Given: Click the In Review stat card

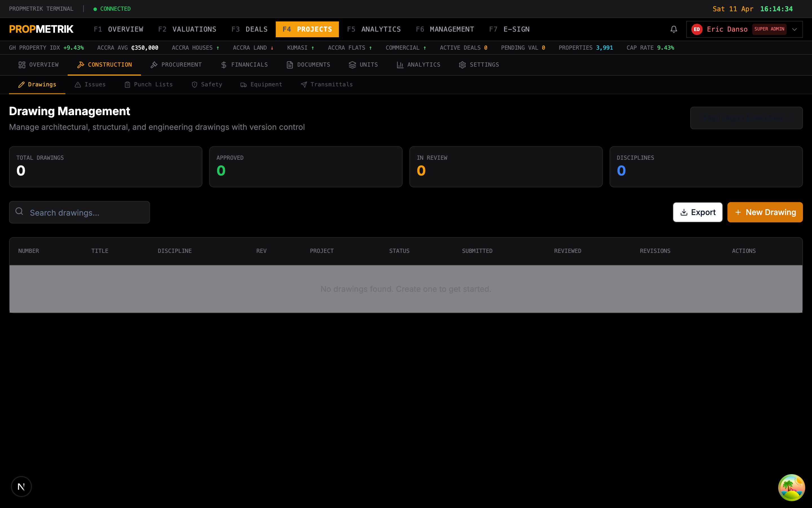Looking at the screenshot, I should [x=506, y=167].
